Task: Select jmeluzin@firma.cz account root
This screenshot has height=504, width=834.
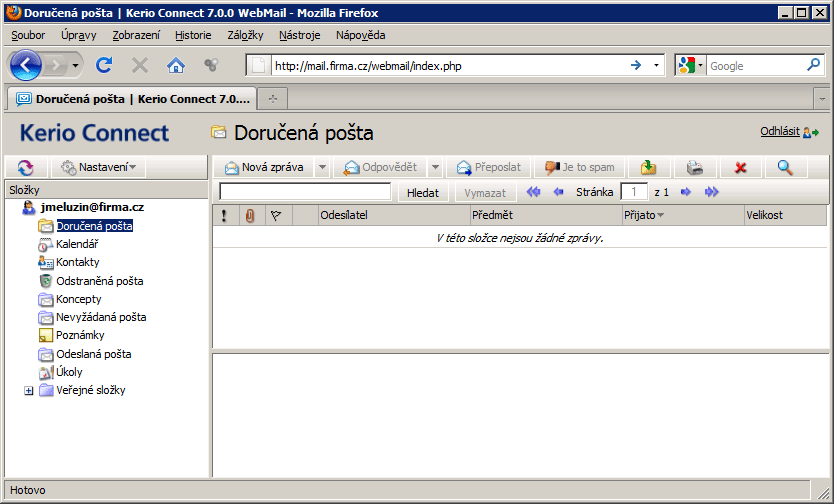Action: tap(92, 207)
